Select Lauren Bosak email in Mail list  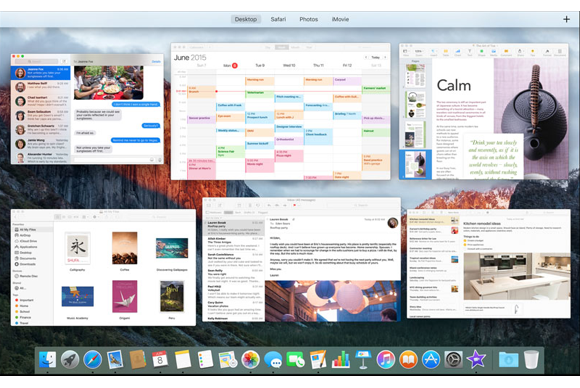[234, 228]
